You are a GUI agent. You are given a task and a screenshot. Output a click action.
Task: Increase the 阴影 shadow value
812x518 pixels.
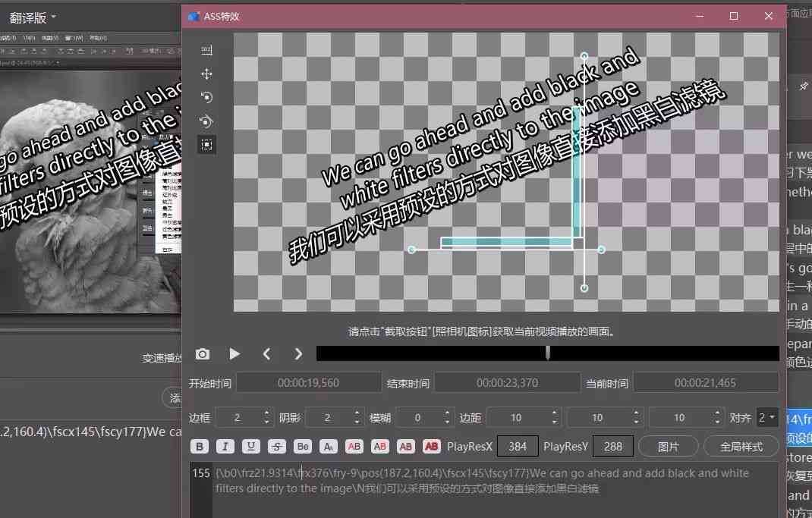[357, 413]
